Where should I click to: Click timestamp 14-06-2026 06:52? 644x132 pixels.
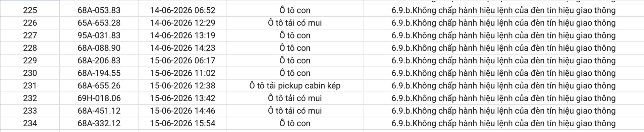[x=182, y=10]
